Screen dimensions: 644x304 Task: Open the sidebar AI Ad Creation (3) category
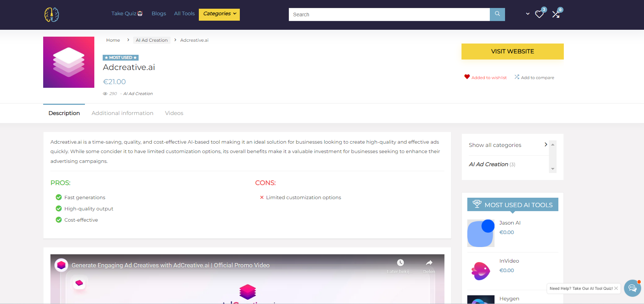point(492,164)
